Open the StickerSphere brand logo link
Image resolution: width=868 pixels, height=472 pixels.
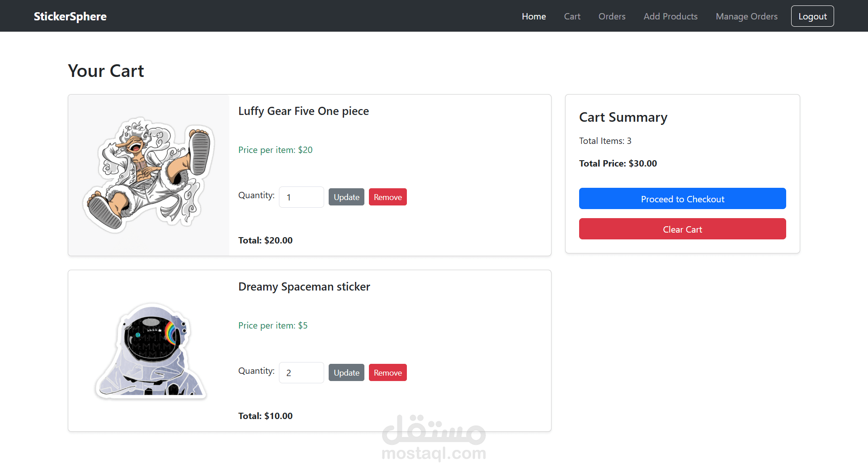[70, 16]
